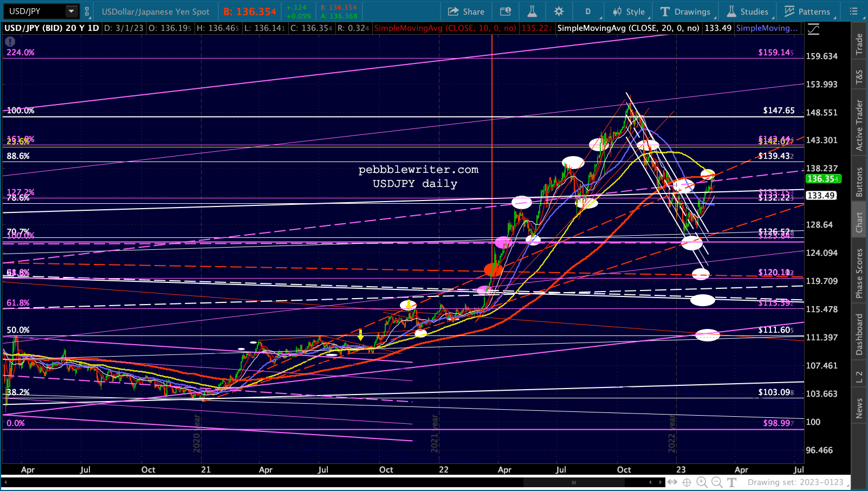The height and width of the screenshot is (491, 868).
Task: Click the USD/JPY (BID) 20 Y 1D title
Action: 51,28
